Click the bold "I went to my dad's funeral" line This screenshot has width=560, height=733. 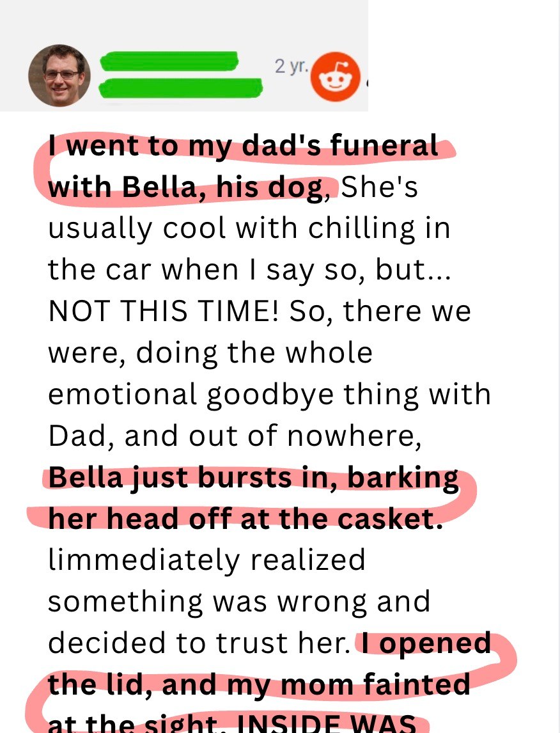coord(243,146)
